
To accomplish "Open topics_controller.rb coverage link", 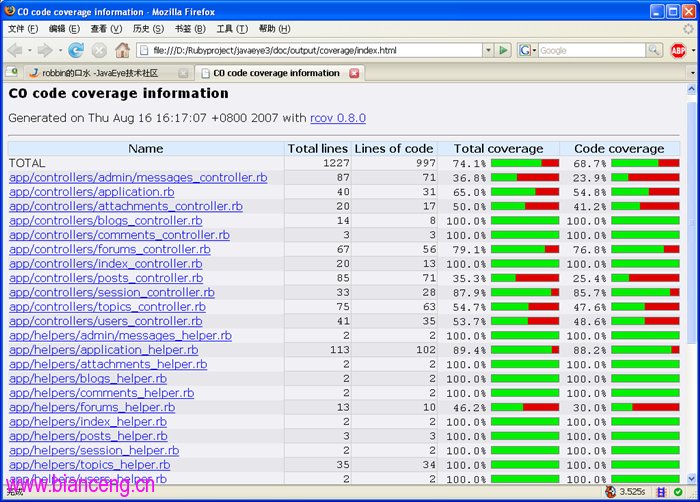I will [x=107, y=306].
